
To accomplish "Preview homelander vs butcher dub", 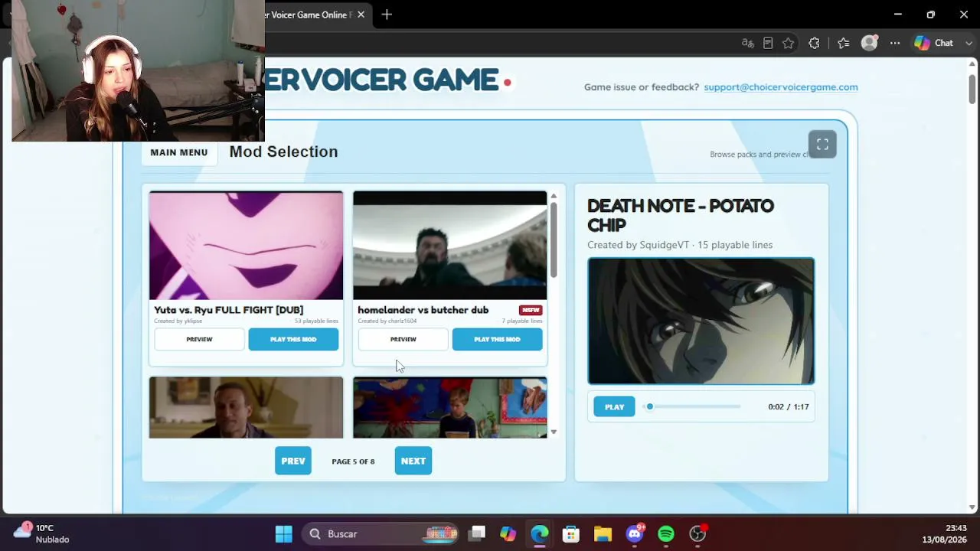I will [x=403, y=339].
